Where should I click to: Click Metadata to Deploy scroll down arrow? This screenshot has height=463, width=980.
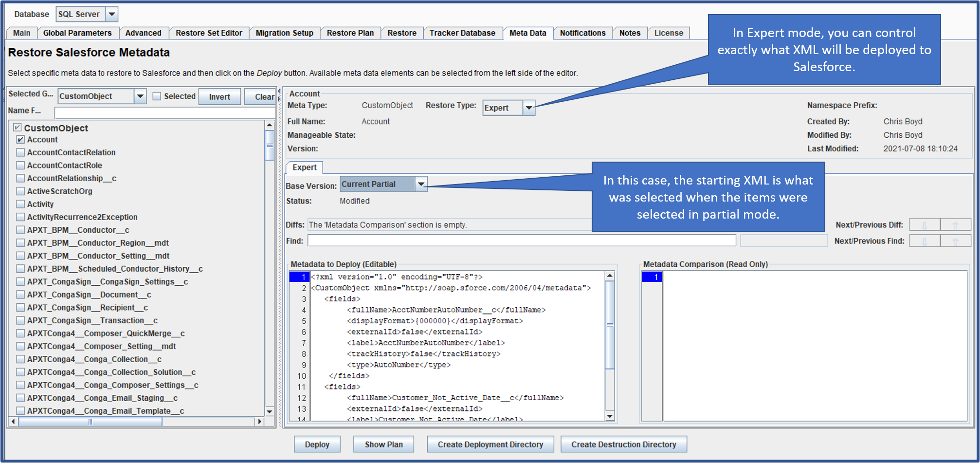610,416
